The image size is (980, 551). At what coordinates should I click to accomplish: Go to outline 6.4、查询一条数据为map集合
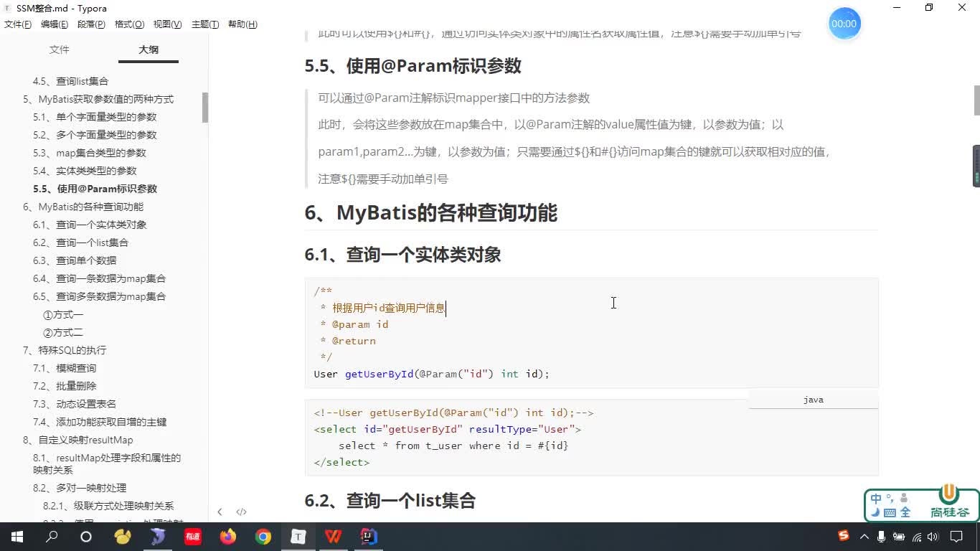click(99, 278)
